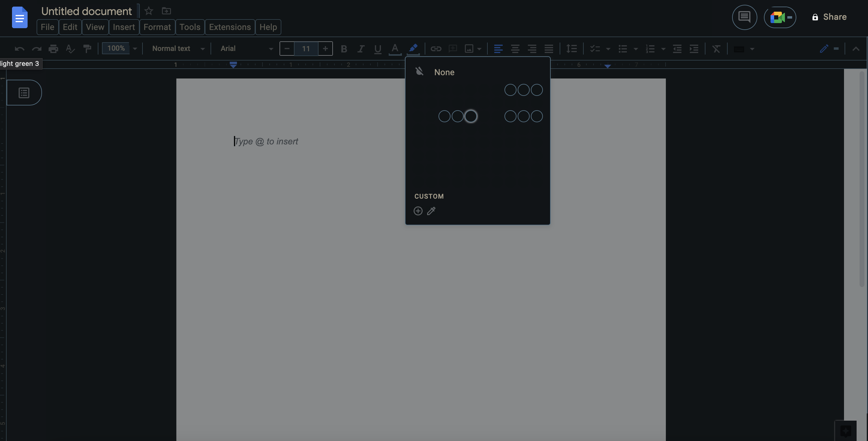
Task: Insert a link
Action: [436, 49]
